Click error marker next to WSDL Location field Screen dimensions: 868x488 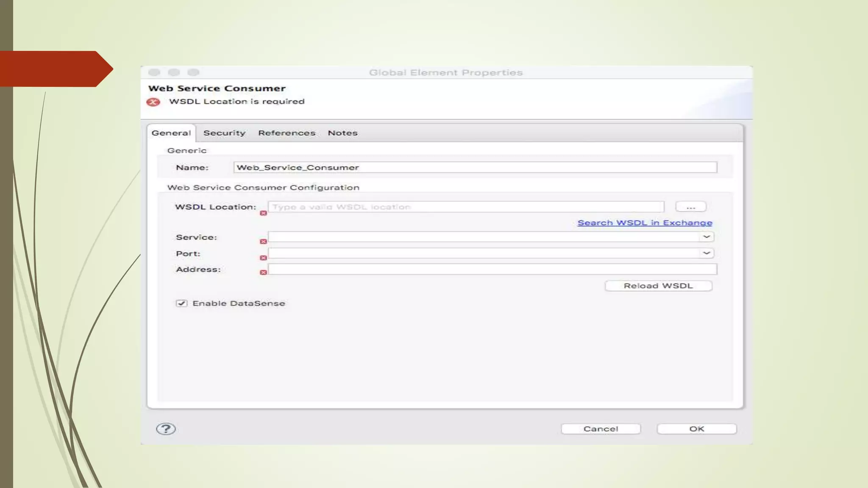pos(263,213)
